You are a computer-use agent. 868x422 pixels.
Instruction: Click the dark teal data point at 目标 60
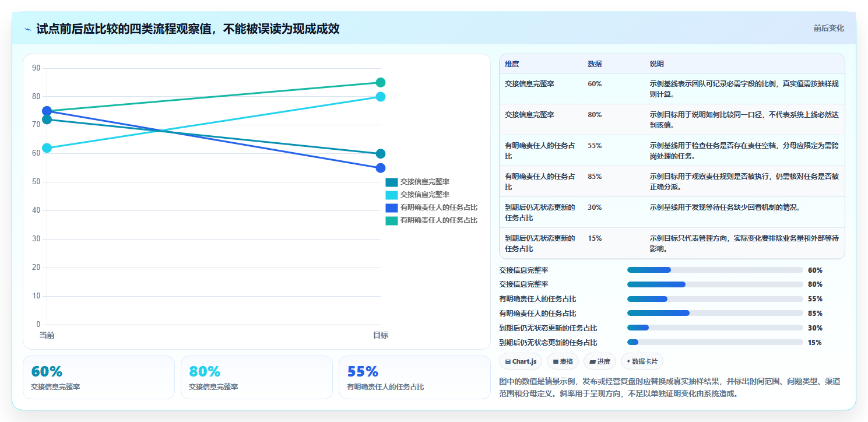(381, 154)
